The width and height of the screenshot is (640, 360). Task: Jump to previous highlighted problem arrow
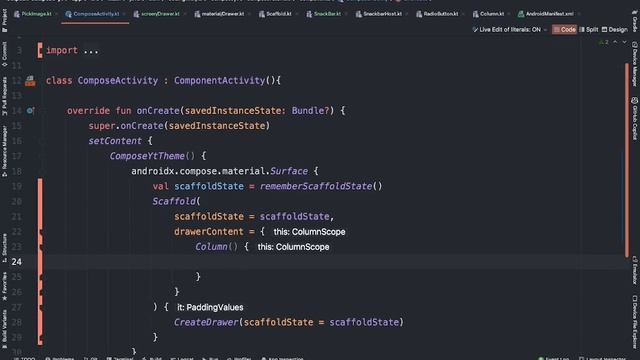click(615, 42)
